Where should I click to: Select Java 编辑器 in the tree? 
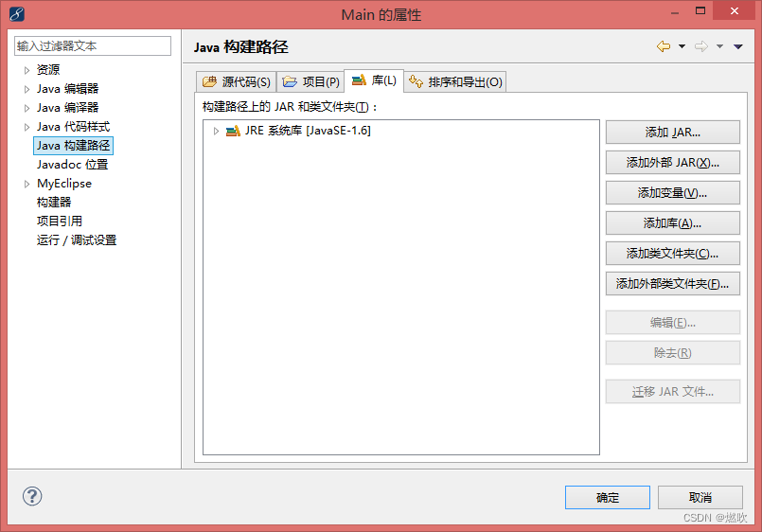tap(67, 89)
